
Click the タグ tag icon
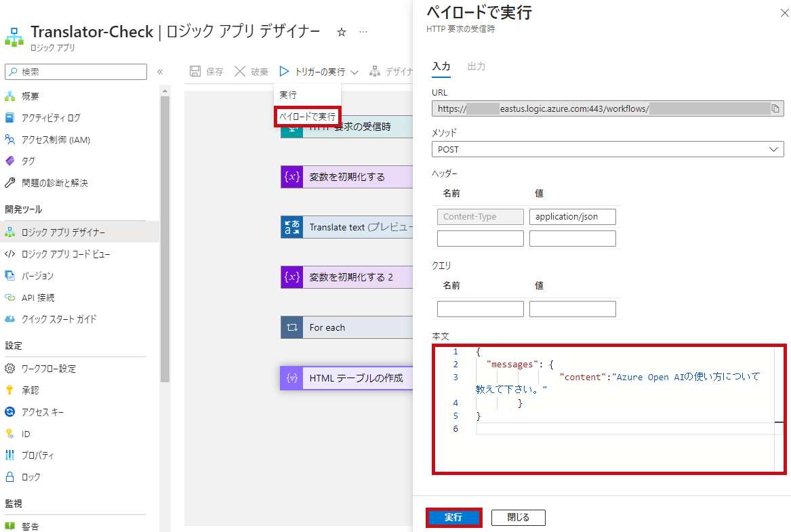pyautogui.click(x=9, y=161)
